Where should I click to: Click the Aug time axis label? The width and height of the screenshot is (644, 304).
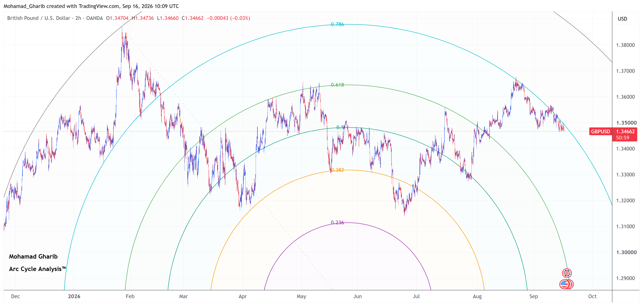point(477,296)
